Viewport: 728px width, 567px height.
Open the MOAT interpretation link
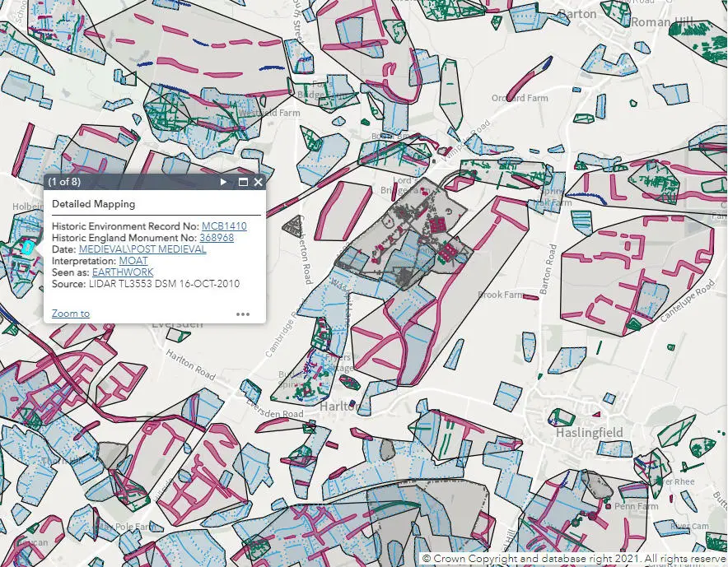133,261
